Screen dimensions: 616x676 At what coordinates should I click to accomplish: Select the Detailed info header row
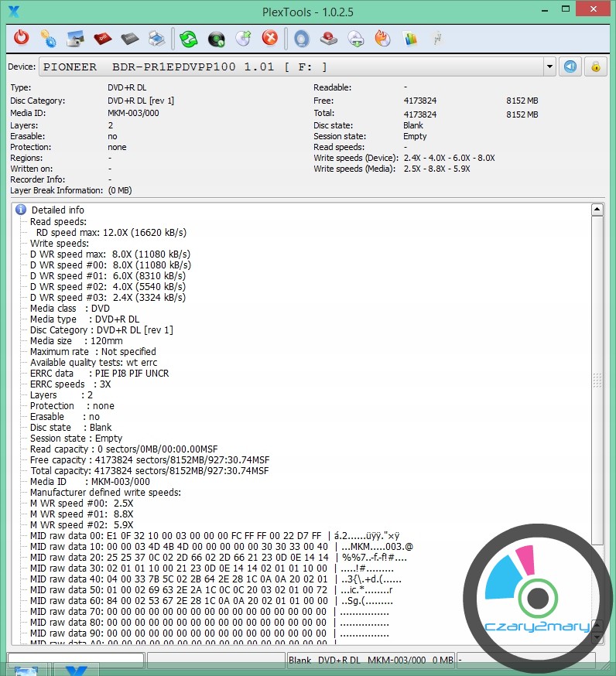[57, 210]
